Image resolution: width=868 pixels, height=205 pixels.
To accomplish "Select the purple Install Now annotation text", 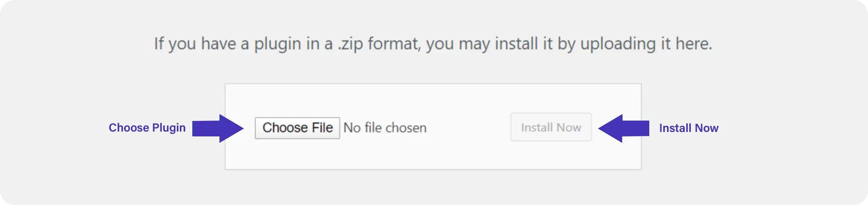I will [689, 128].
